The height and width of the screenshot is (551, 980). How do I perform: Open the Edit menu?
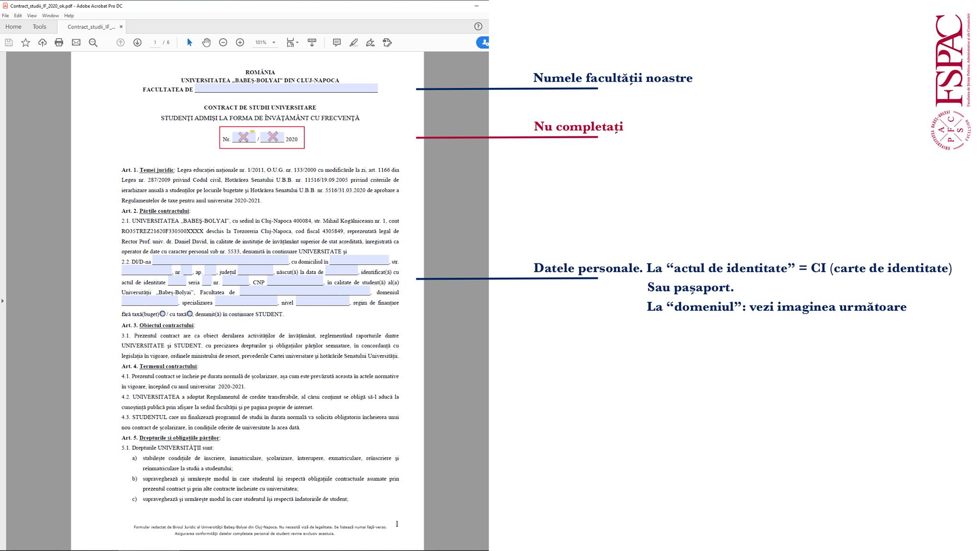(18, 15)
